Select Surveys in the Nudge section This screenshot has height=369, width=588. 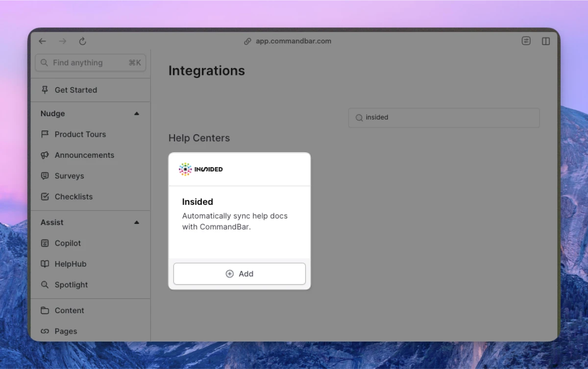click(69, 176)
